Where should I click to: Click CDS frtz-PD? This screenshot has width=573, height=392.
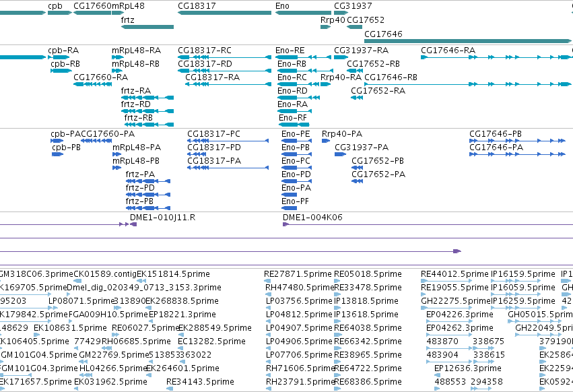coord(148,195)
